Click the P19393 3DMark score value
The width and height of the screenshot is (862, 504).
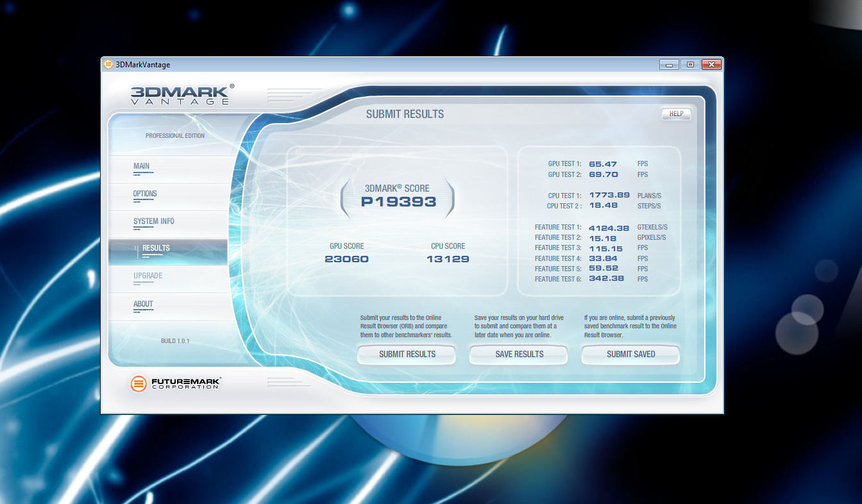[398, 201]
